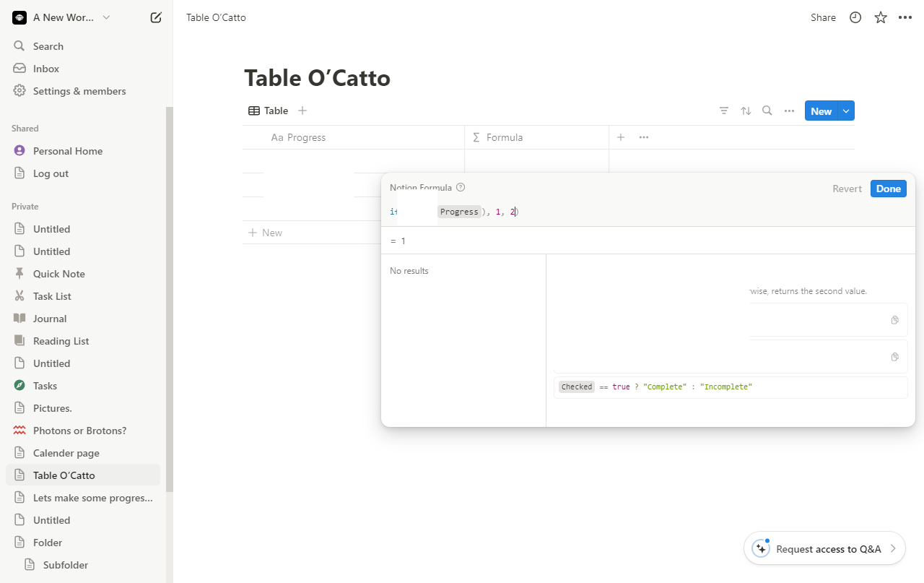Create a new page with compose icon
The width and height of the screenshot is (924, 583).
click(156, 17)
